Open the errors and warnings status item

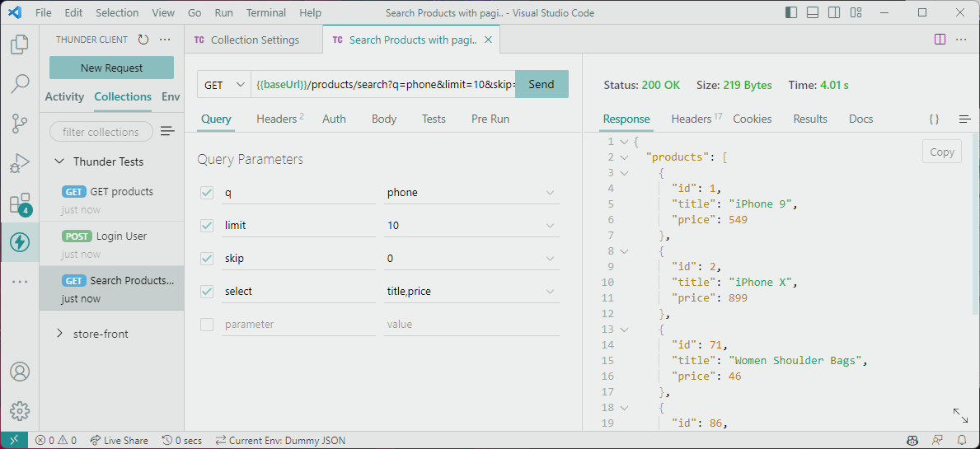[x=56, y=440]
